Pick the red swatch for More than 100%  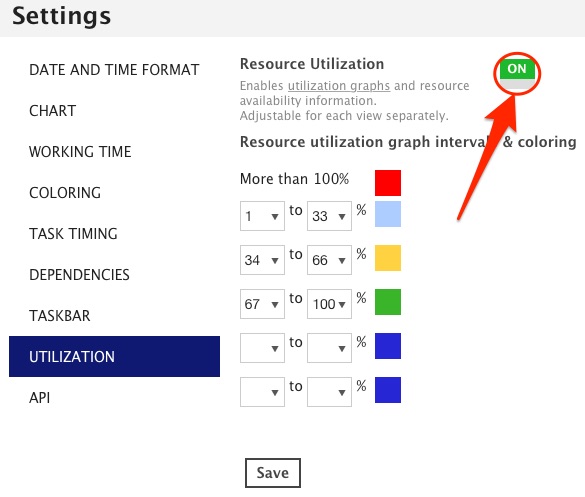[x=388, y=183]
